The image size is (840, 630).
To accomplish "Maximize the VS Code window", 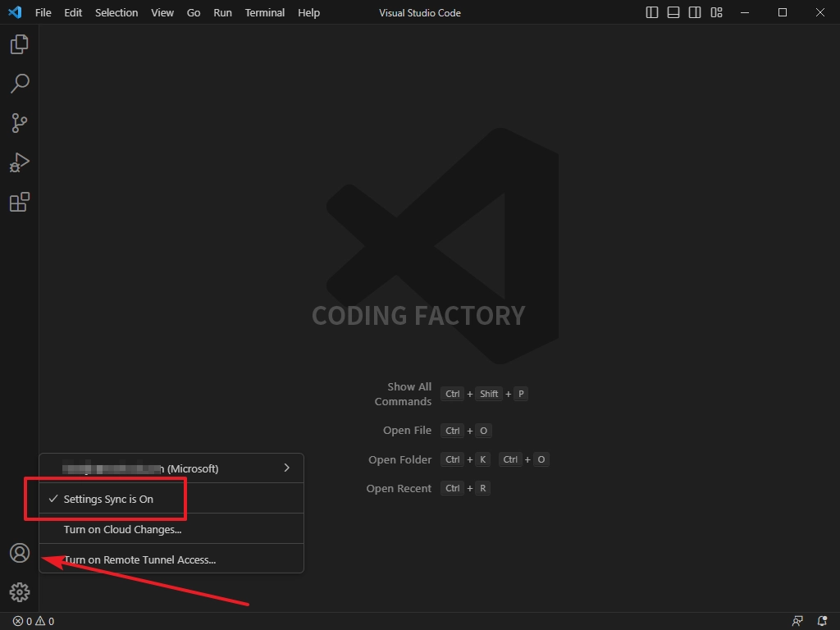I will coord(782,12).
